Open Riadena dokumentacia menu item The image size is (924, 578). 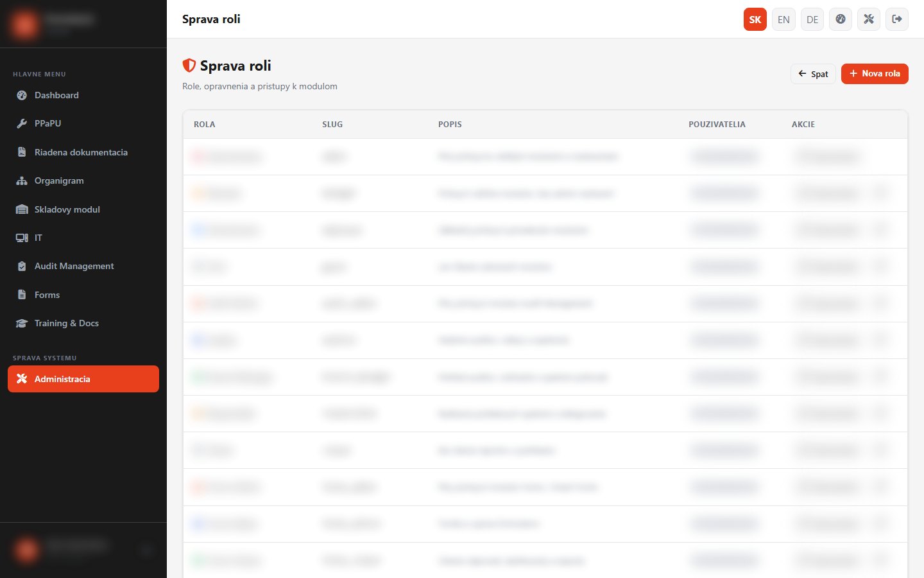(x=83, y=152)
